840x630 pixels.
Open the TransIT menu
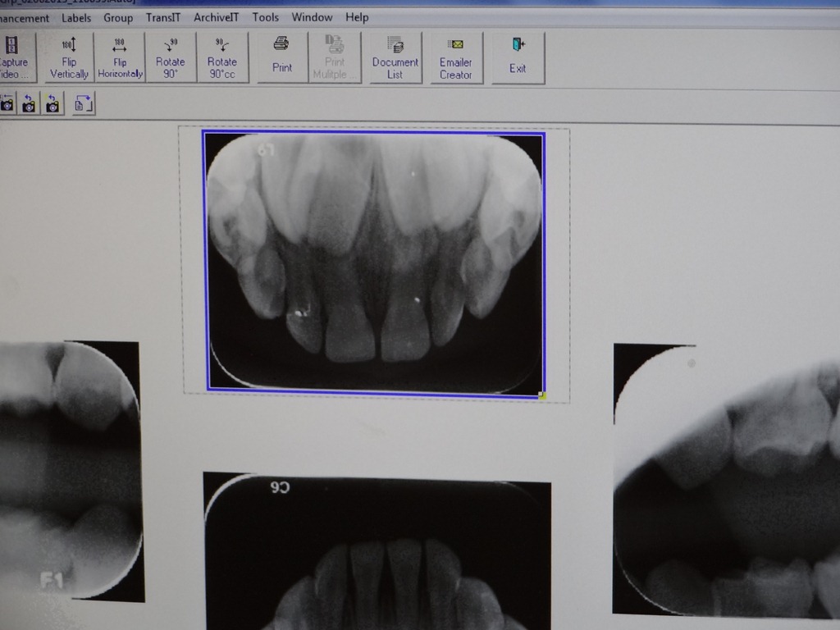pyautogui.click(x=163, y=18)
